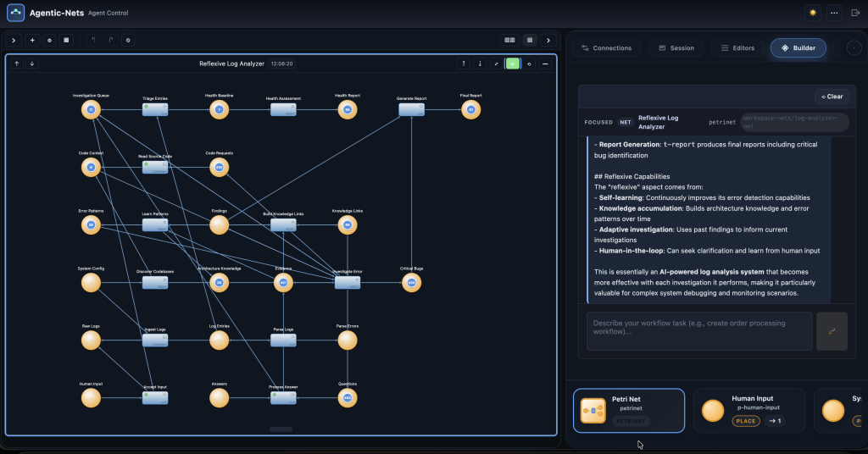
Task: Open the Connections tab
Action: pyautogui.click(x=605, y=48)
